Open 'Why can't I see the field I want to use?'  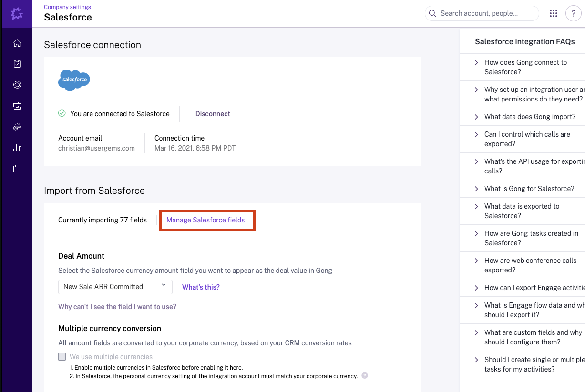117,307
